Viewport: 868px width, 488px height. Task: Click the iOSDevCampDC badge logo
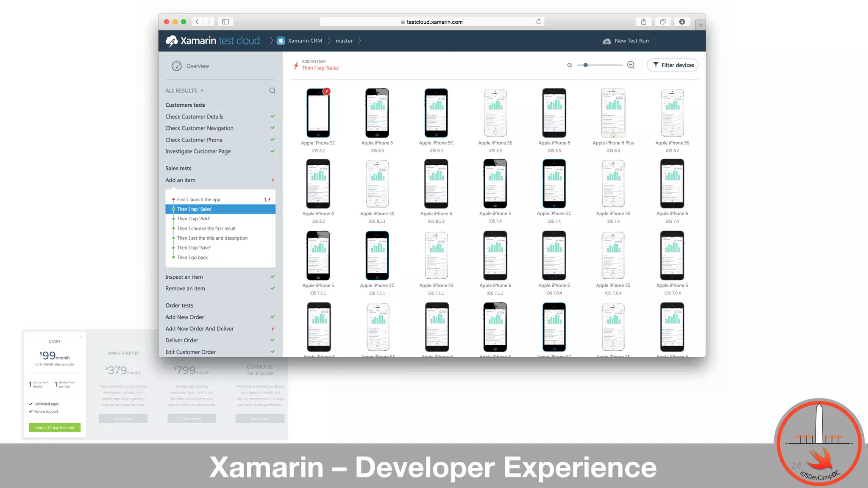click(x=819, y=442)
